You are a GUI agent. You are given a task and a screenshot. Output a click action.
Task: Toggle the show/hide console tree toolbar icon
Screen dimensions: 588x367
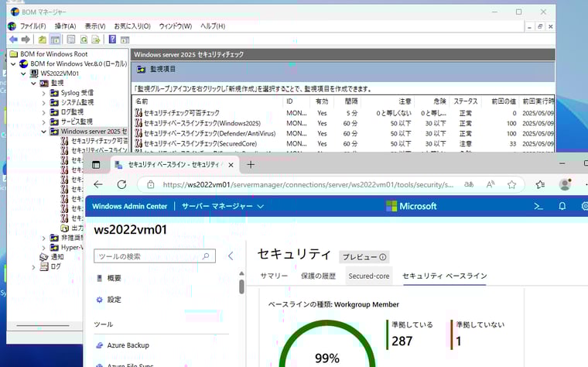tap(55, 39)
